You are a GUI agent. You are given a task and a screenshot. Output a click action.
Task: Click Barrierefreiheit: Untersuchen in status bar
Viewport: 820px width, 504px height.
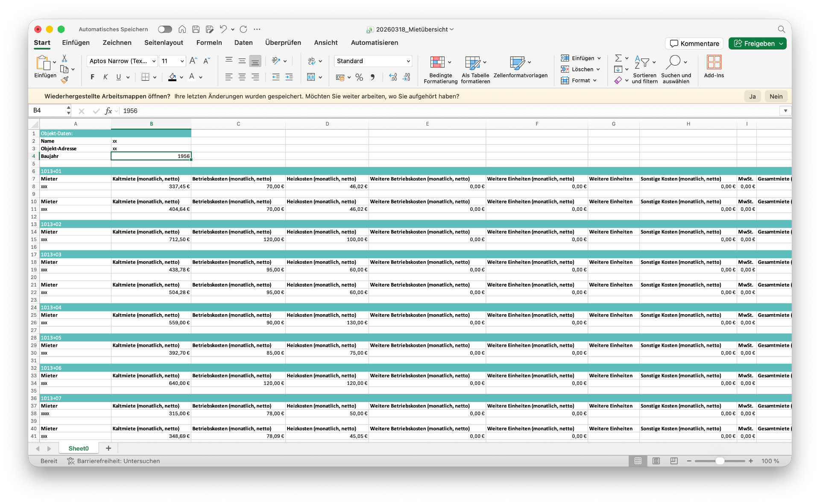[114, 461]
